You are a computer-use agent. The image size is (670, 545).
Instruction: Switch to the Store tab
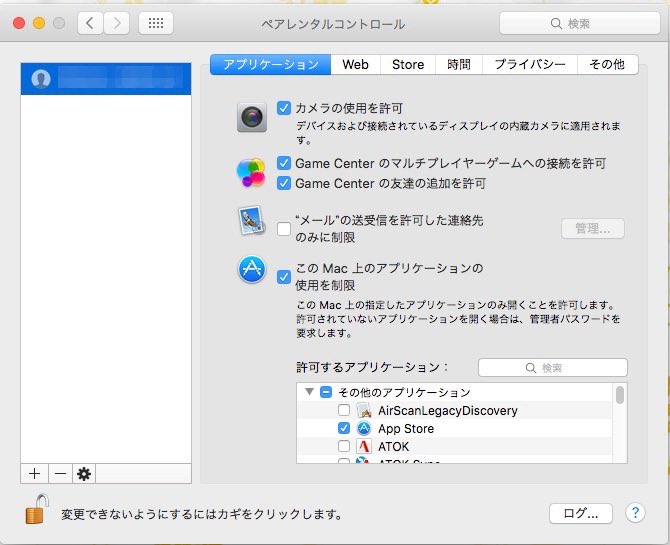tap(408, 65)
